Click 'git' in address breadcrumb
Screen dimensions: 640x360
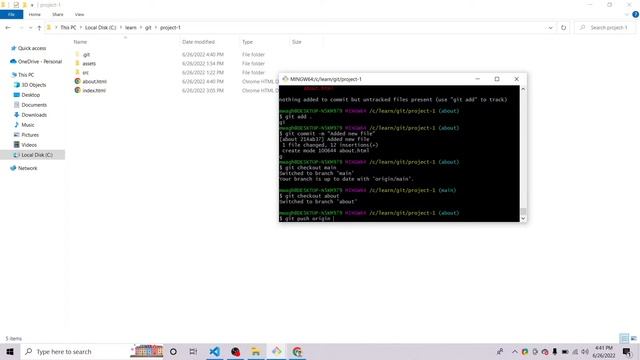[148, 28]
